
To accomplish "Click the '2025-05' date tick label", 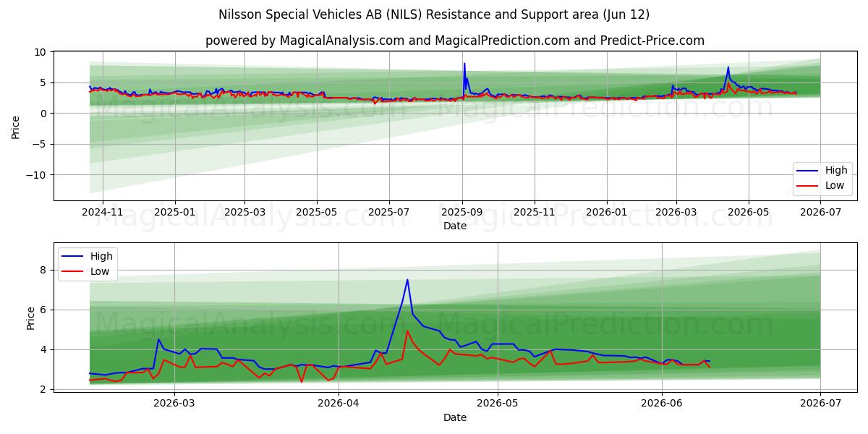I will (317, 213).
